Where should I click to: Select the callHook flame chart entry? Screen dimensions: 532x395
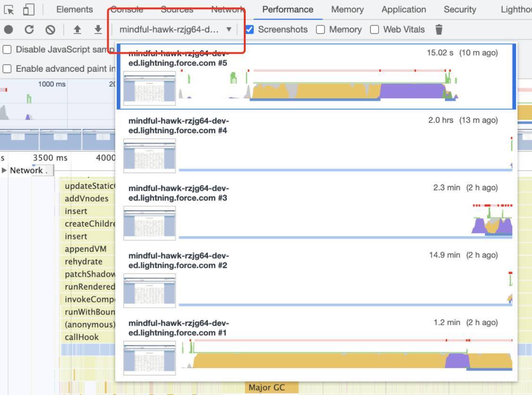(x=88, y=337)
